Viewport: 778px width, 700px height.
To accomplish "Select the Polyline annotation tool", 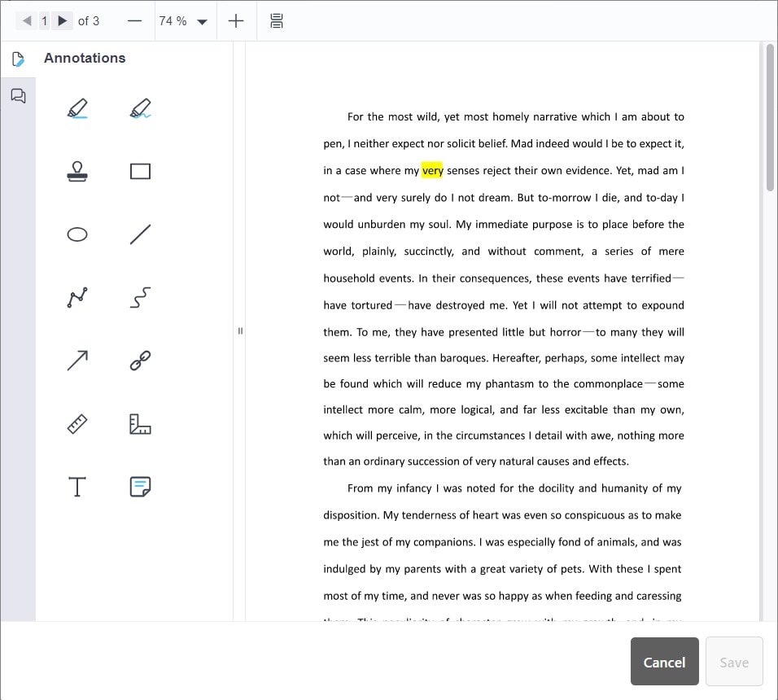I will (76, 297).
